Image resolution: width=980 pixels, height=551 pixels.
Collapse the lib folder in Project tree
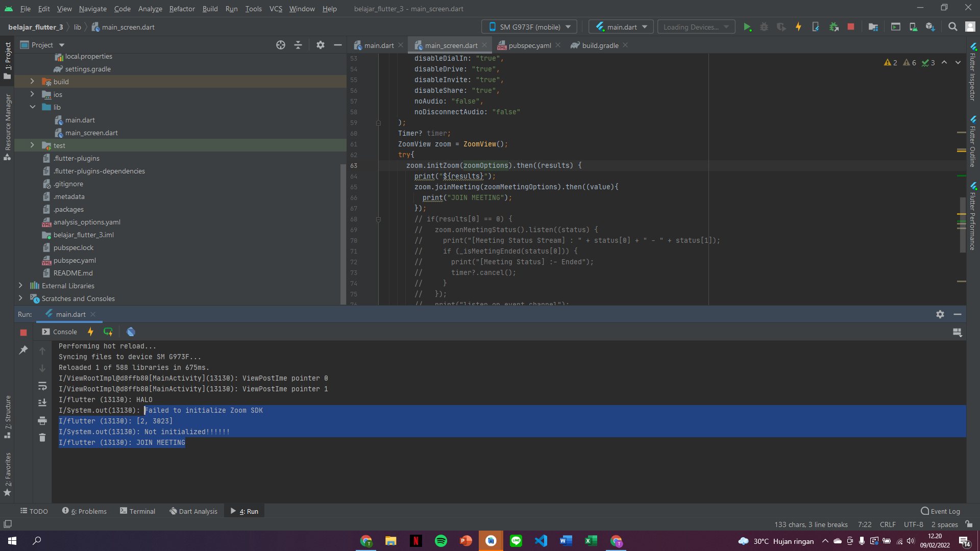tap(33, 107)
